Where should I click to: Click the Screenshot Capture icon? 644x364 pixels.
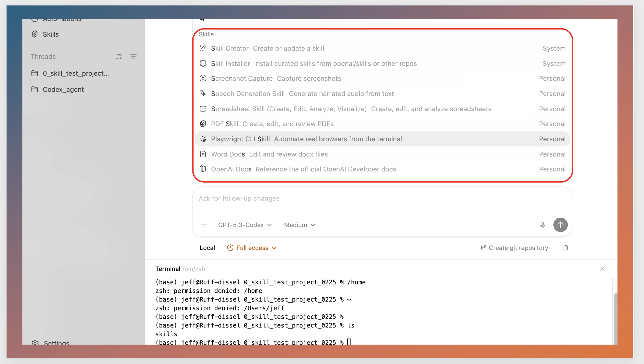[203, 78]
